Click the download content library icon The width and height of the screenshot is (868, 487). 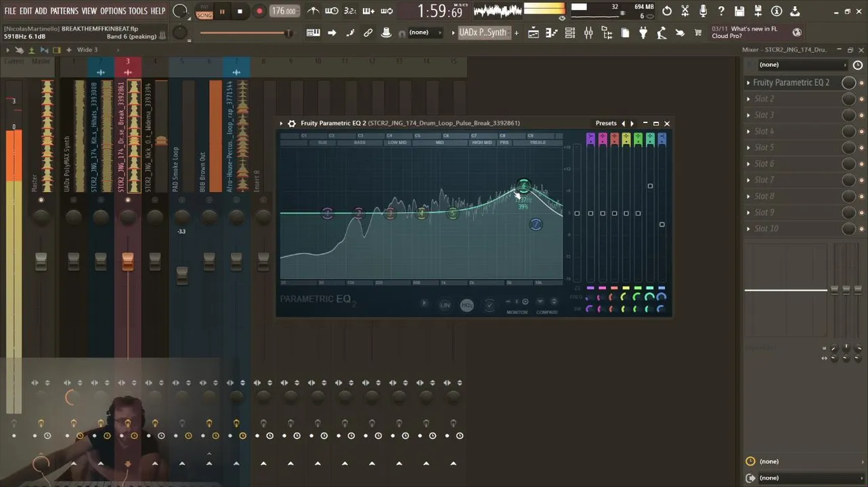(795, 11)
